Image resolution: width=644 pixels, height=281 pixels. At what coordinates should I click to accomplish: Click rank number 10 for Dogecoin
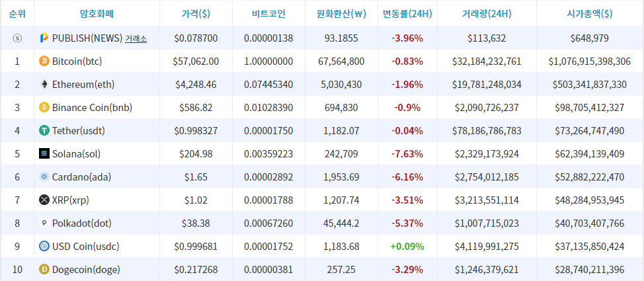[x=17, y=270]
